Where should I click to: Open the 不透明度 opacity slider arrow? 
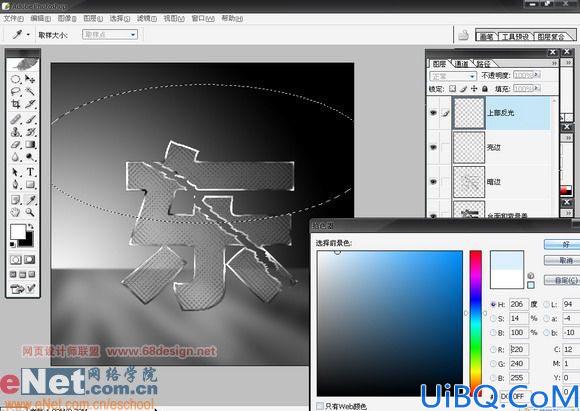click(537, 75)
